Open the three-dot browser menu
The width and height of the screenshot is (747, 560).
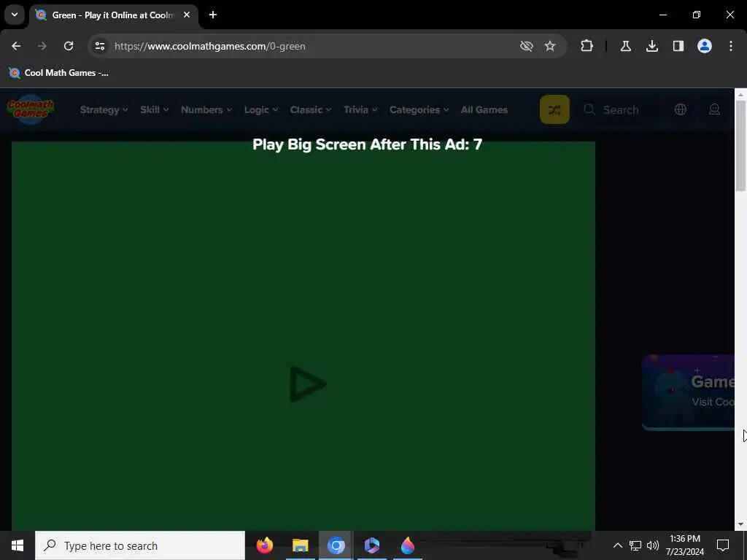(x=731, y=46)
